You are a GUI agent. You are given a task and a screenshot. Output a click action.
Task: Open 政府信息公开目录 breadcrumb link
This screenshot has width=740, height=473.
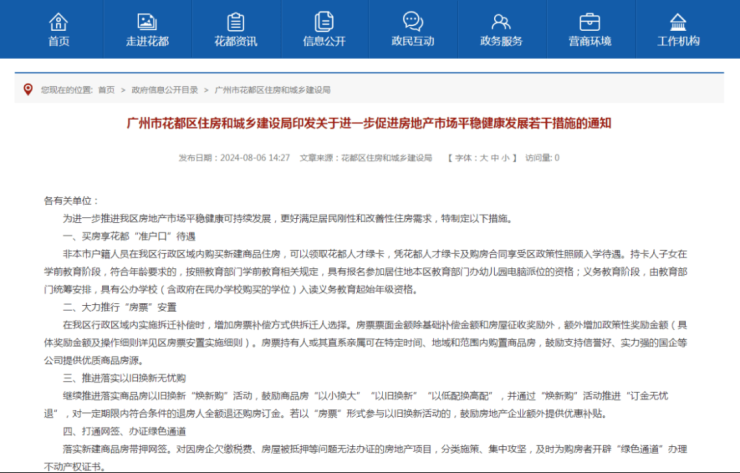coord(165,90)
